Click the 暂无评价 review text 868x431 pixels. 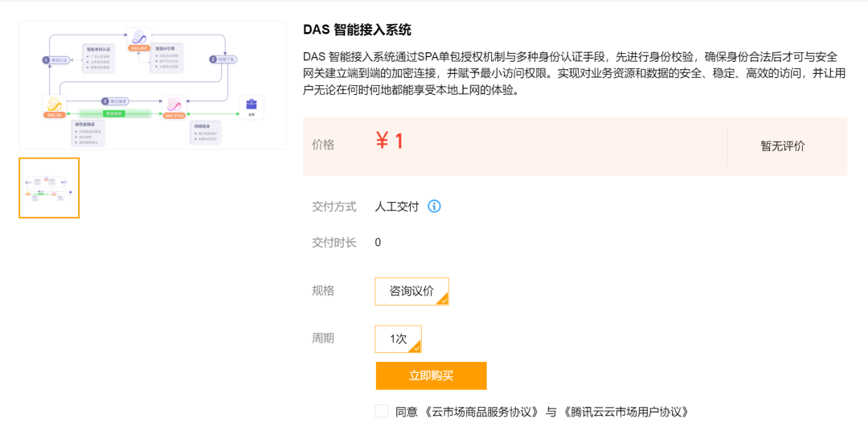(783, 146)
